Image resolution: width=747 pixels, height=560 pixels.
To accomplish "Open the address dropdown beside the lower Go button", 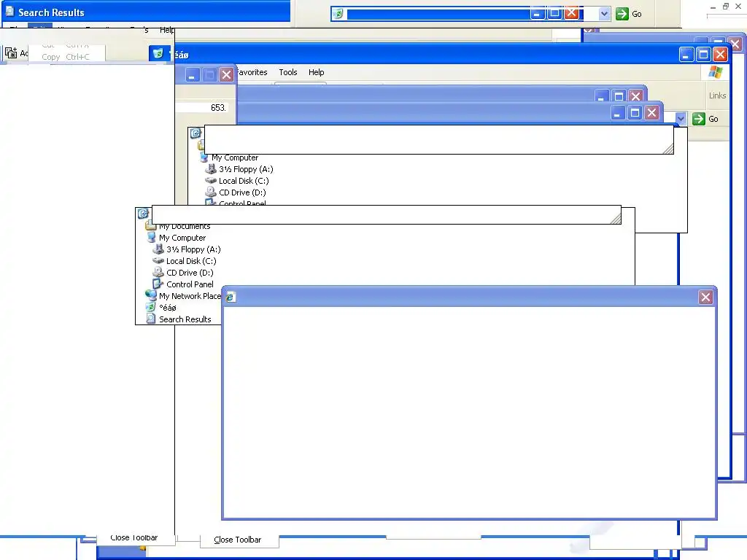I will [x=681, y=119].
